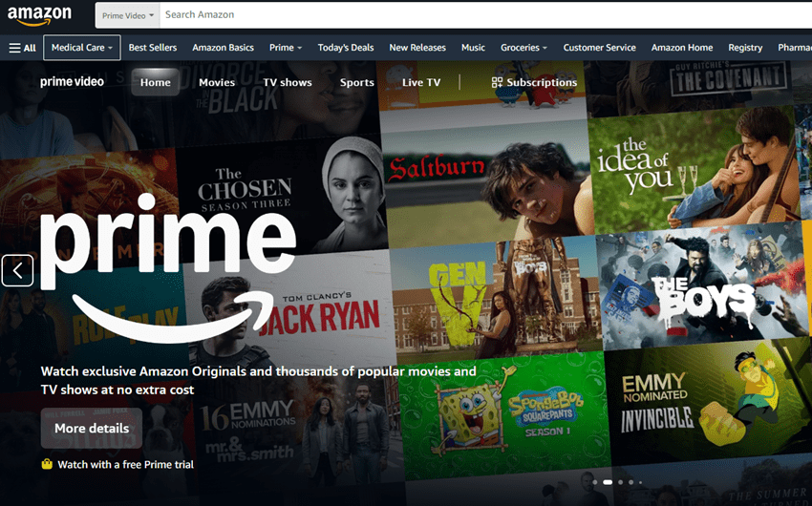
Task: Open the Prime Video search category dropdown
Action: [128, 15]
